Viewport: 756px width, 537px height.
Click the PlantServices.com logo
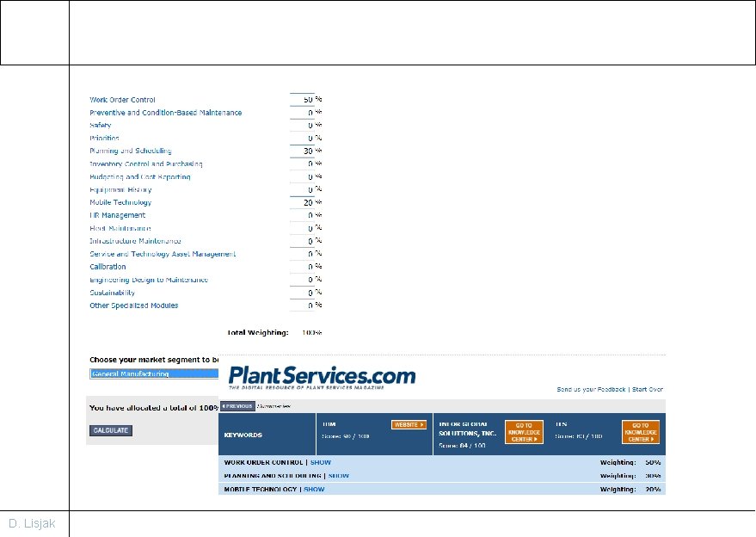(322, 377)
